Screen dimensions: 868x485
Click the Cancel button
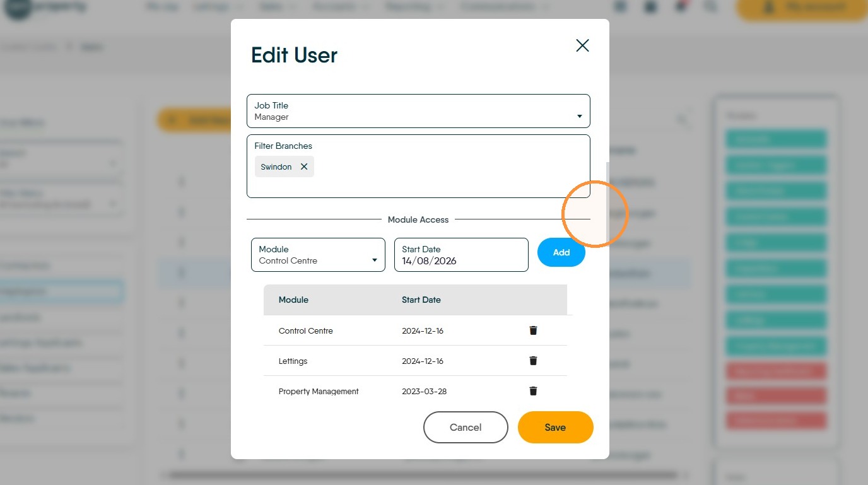pos(466,427)
